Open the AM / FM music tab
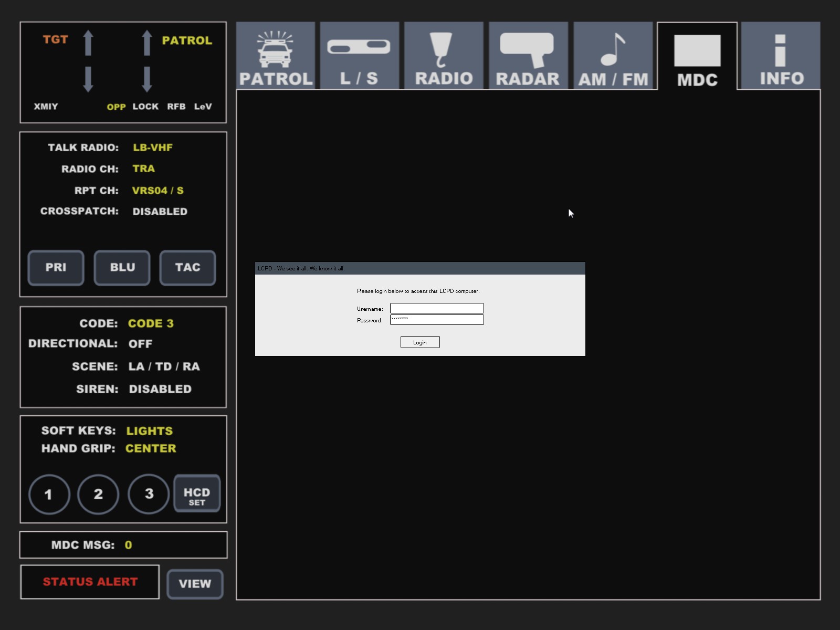 coord(613,56)
